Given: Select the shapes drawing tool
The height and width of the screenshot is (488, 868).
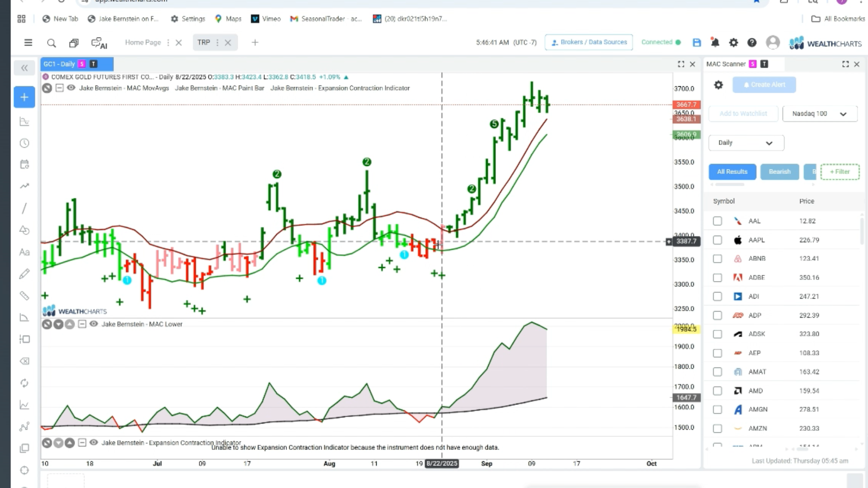Looking at the screenshot, I should tap(24, 230).
